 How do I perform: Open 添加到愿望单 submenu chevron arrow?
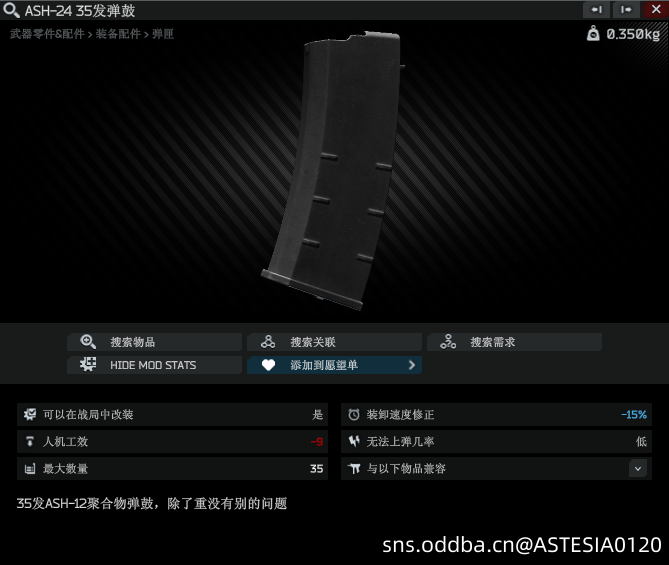pyautogui.click(x=412, y=365)
